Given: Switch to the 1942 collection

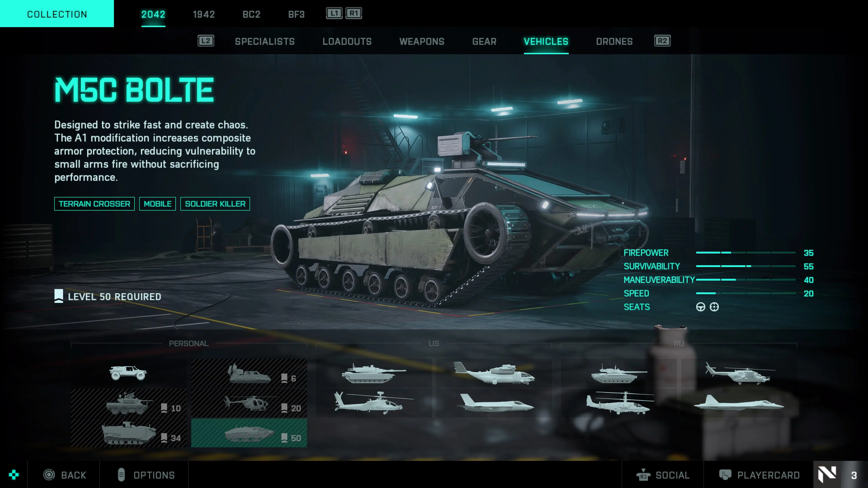Looking at the screenshot, I should point(204,14).
